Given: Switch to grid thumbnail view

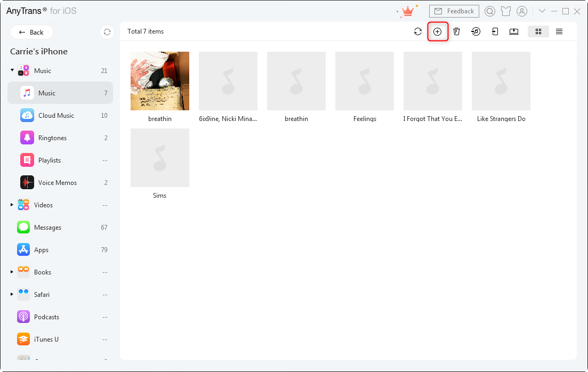Looking at the screenshot, I should [x=538, y=31].
